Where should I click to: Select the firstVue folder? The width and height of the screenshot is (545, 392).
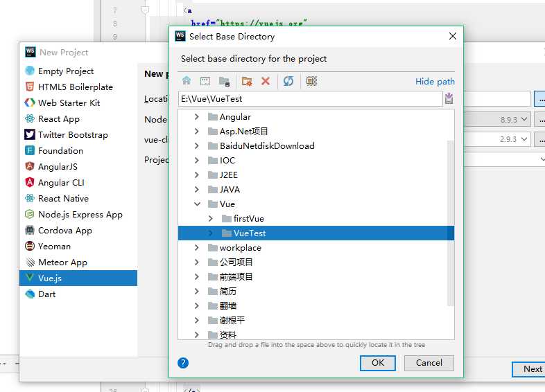(248, 219)
